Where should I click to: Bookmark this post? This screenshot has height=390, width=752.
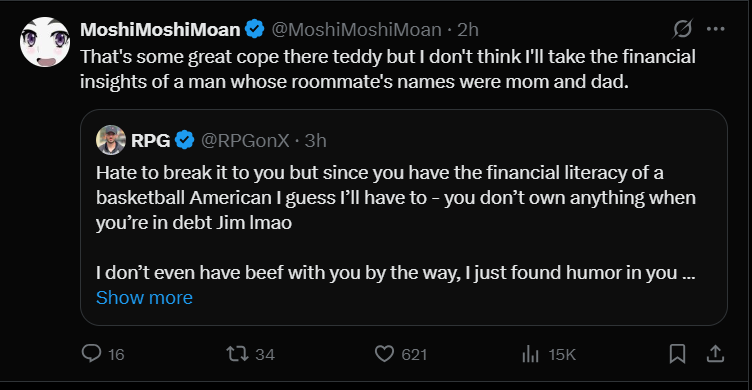click(677, 354)
